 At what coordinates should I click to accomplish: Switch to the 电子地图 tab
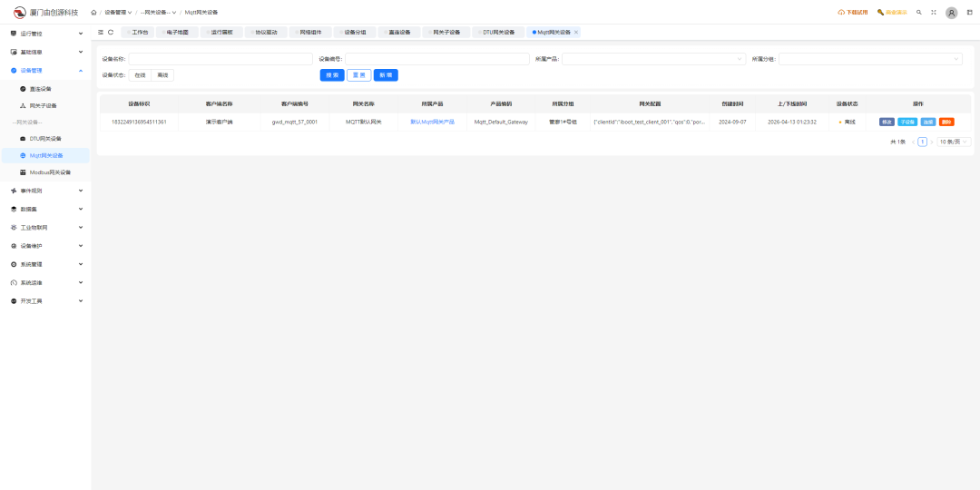pos(175,32)
